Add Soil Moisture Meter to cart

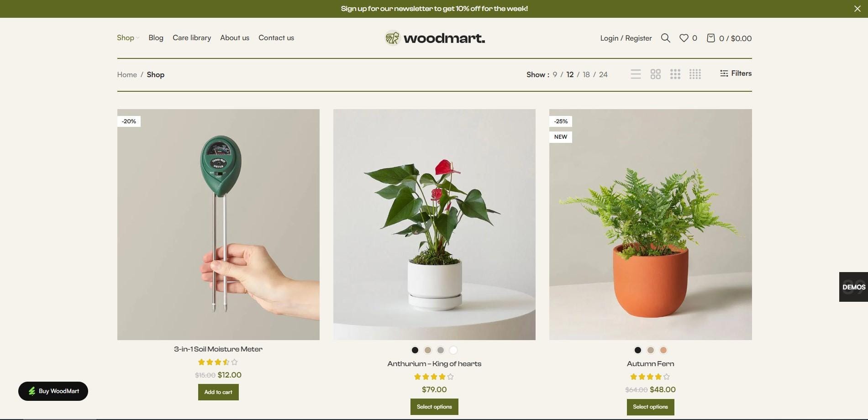(x=218, y=392)
